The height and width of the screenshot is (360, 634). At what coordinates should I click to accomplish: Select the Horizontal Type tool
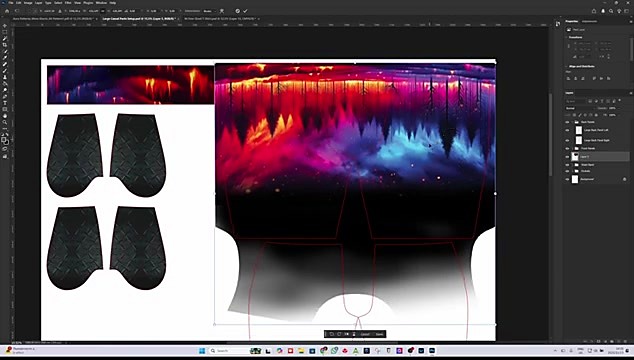point(5,103)
